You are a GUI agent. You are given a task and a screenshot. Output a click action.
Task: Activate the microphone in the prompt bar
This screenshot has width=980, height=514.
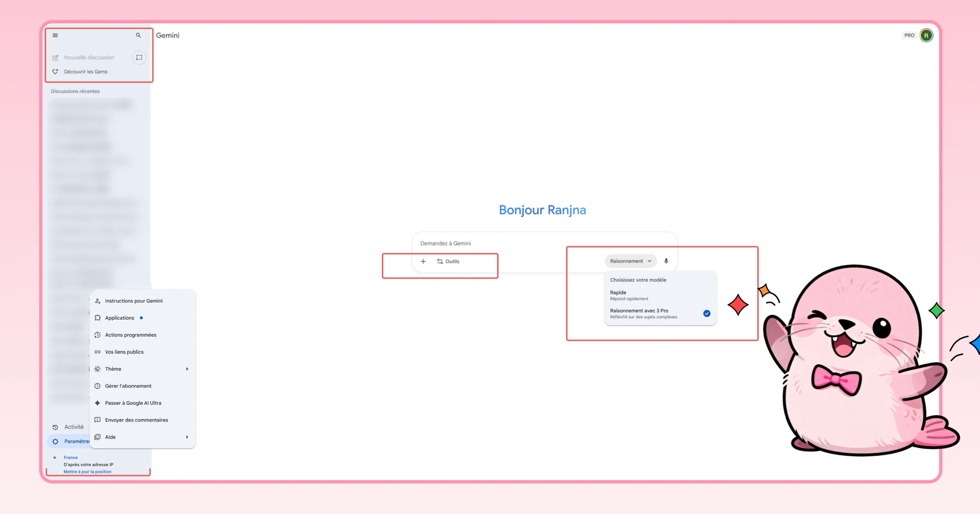coord(666,261)
